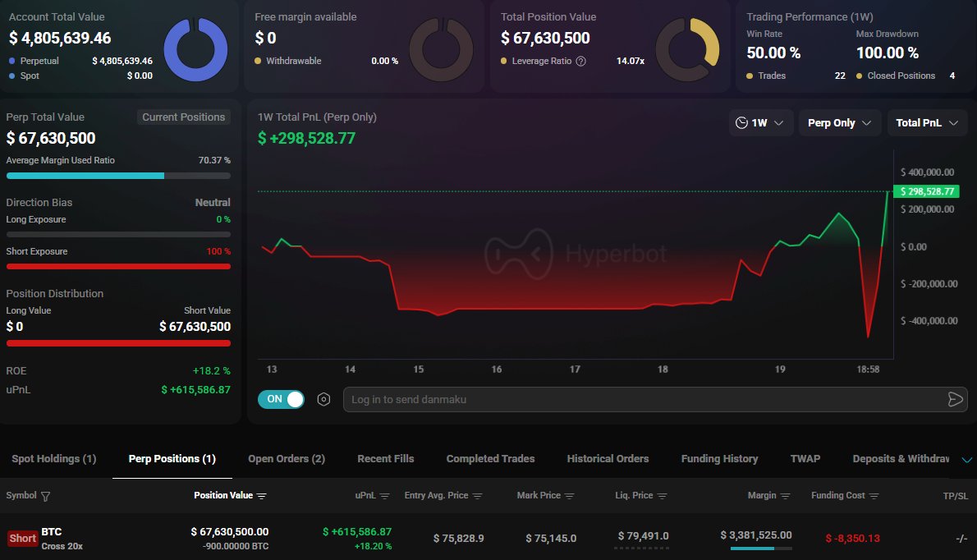Sort by Position Value column icon
This screenshot has width=977, height=560.
pyautogui.click(x=262, y=496)
